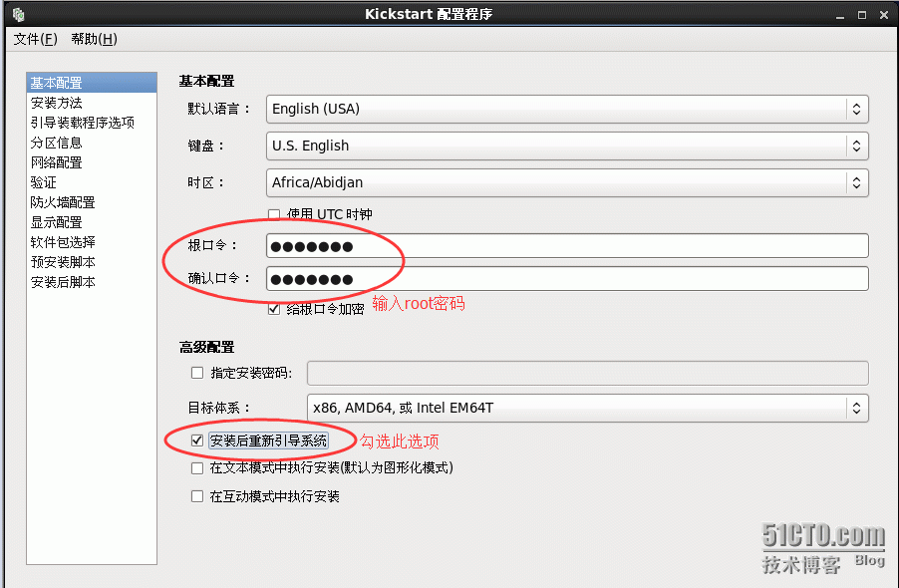Viewport: 899px width, 588px height.
Task: Enable 在文本模式中执行安装 checkbox
Action: tap(197, 468)
